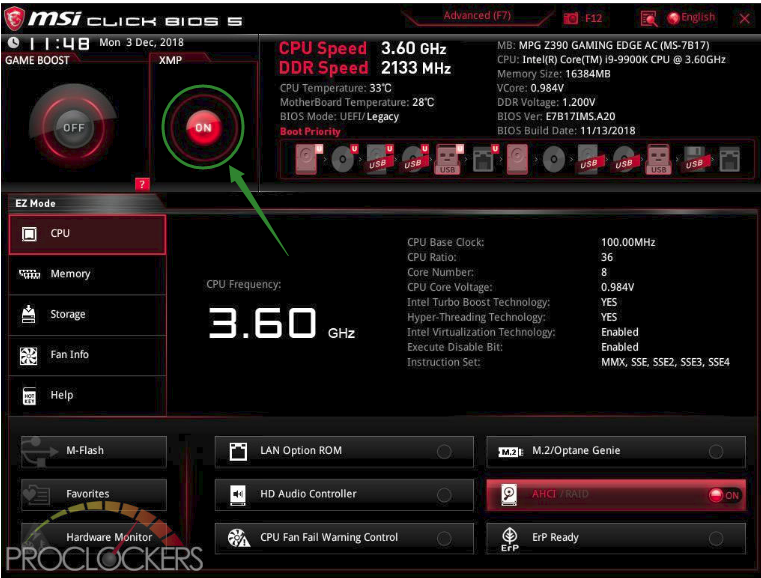Open the BIOS search magnifier icon
The height and width of the screenshot is (578, 761).
(648, 18)
